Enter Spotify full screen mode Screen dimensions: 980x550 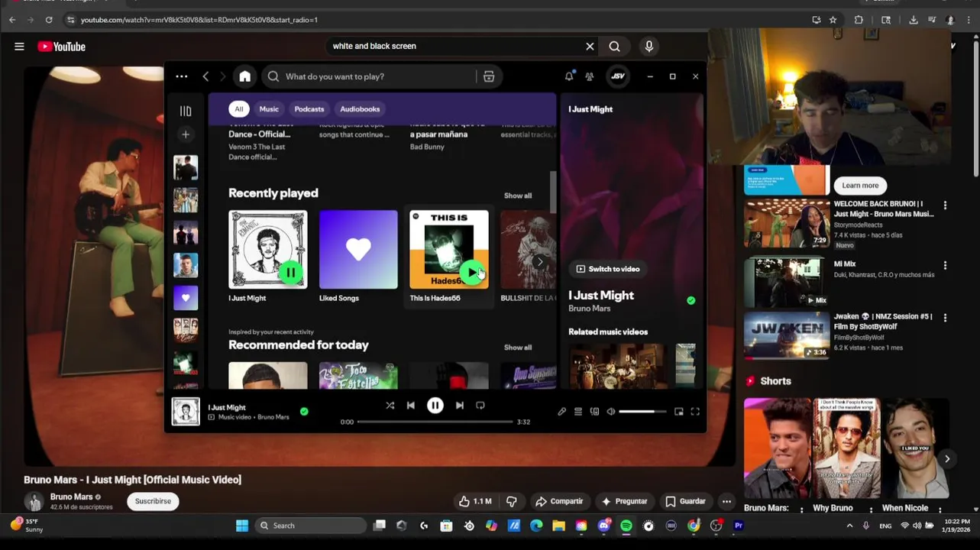(x=695, y=412)
